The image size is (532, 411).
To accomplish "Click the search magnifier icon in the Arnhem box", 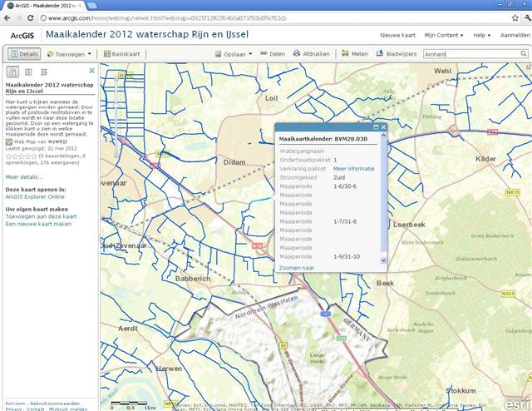I will 524,53.
